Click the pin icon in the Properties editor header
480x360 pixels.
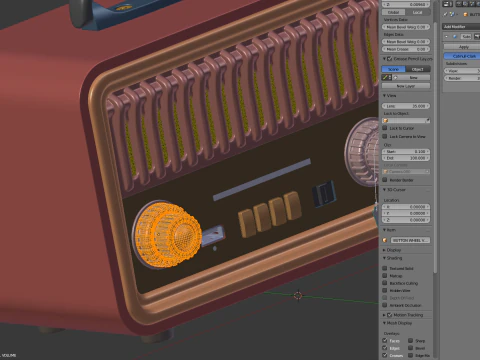coord(445,14)
